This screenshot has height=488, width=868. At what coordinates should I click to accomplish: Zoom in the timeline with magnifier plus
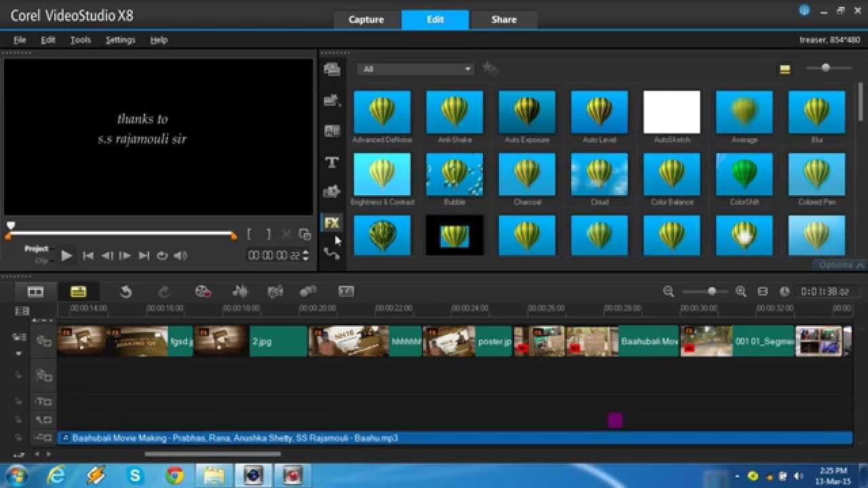tap(741, 291)
